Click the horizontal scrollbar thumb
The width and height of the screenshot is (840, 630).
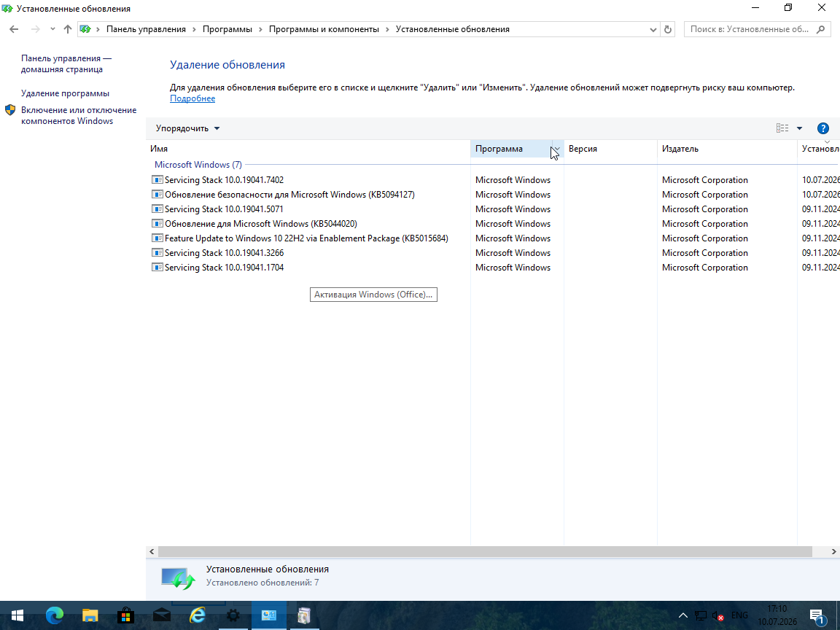click(485, 552)
